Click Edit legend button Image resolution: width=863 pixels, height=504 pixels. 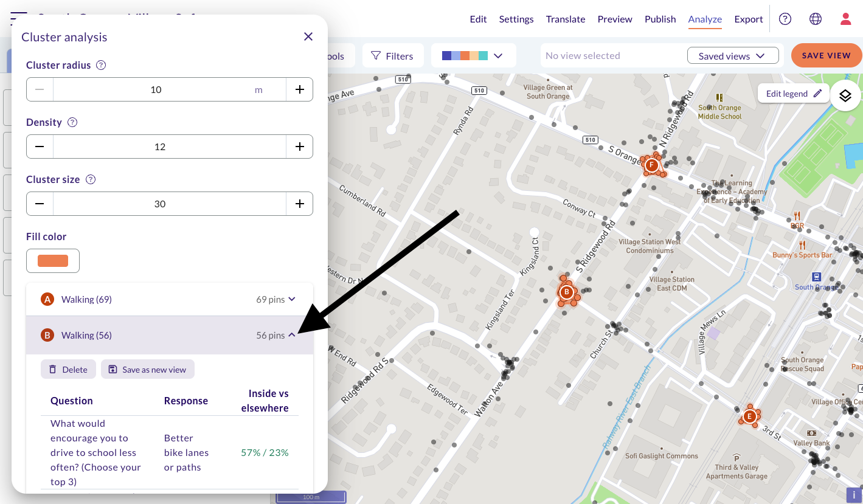point(794,94)
